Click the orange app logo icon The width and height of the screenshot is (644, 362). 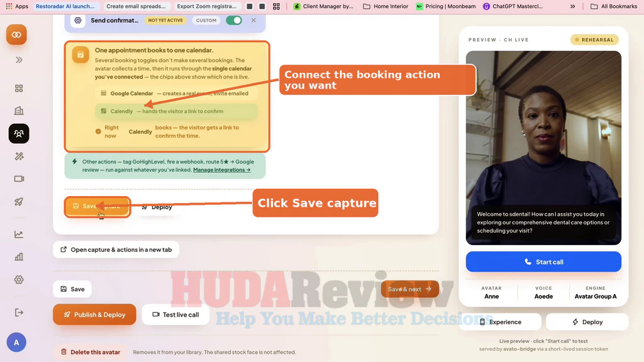(16, 35)
